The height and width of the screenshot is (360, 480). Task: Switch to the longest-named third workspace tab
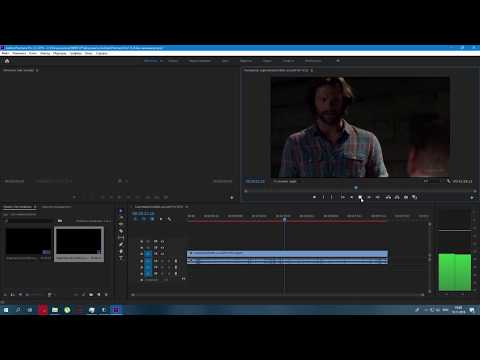pos(200,61)
